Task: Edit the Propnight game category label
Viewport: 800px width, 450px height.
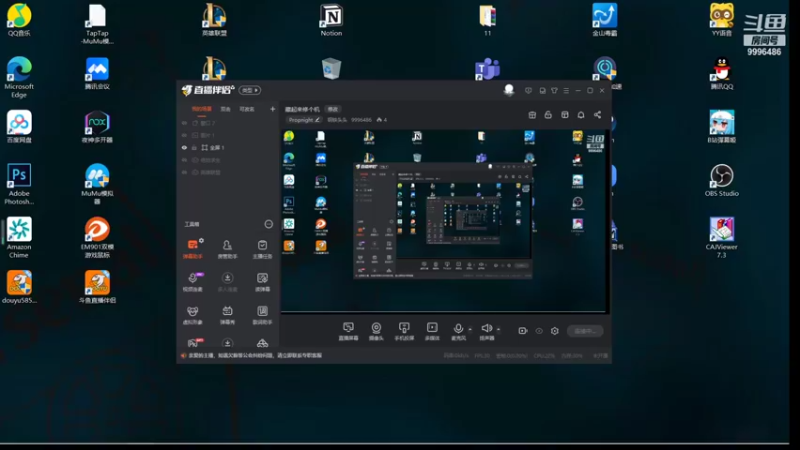Action: tap(304, 120)
